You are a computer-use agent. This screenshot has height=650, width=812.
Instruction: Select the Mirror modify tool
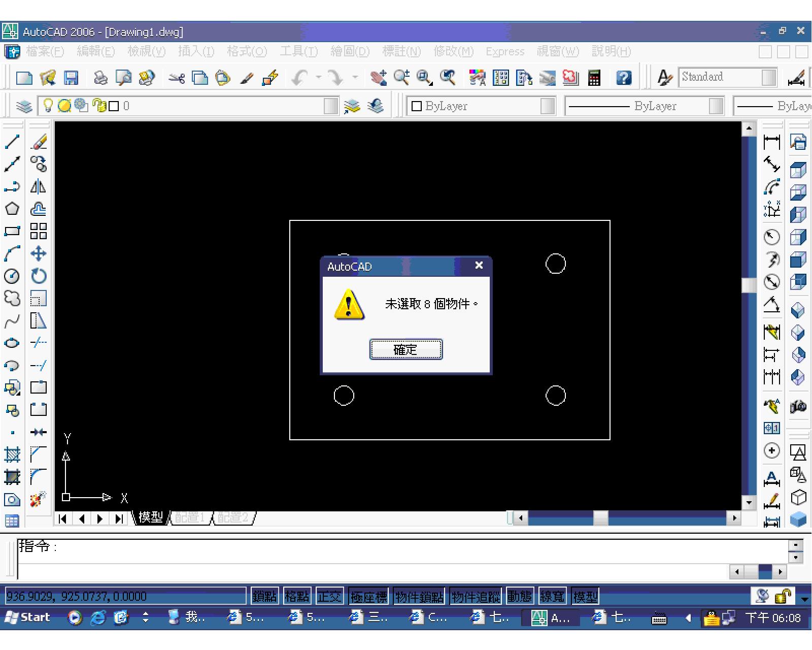click(x=39, y=186)
